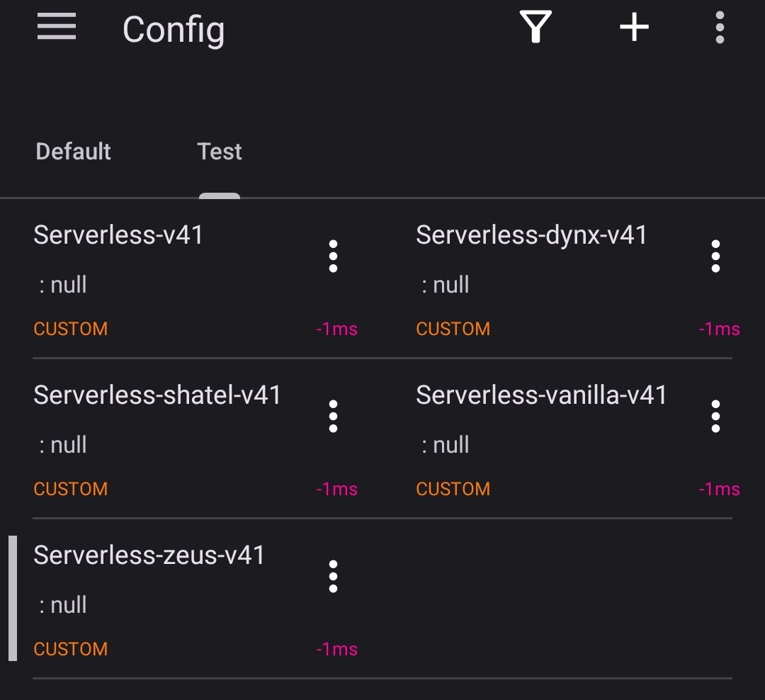Select the Serverless-zeus-v41 config
Viewport: 765px width, 700px height.
coord(149,555)
